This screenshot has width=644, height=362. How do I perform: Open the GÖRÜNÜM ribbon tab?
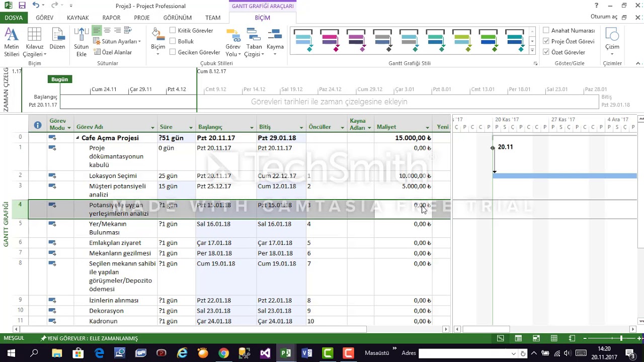tap(177, 18)
